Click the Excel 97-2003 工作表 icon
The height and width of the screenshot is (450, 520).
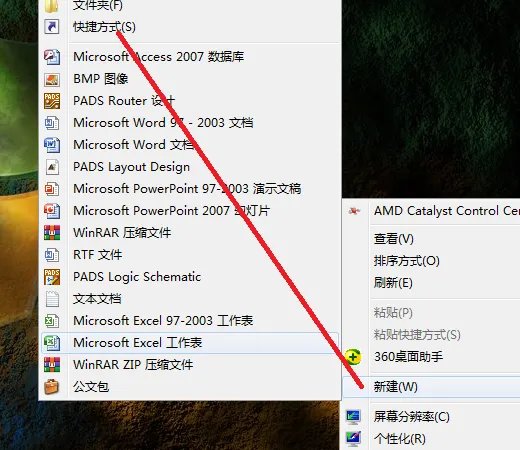click(52, 321)
